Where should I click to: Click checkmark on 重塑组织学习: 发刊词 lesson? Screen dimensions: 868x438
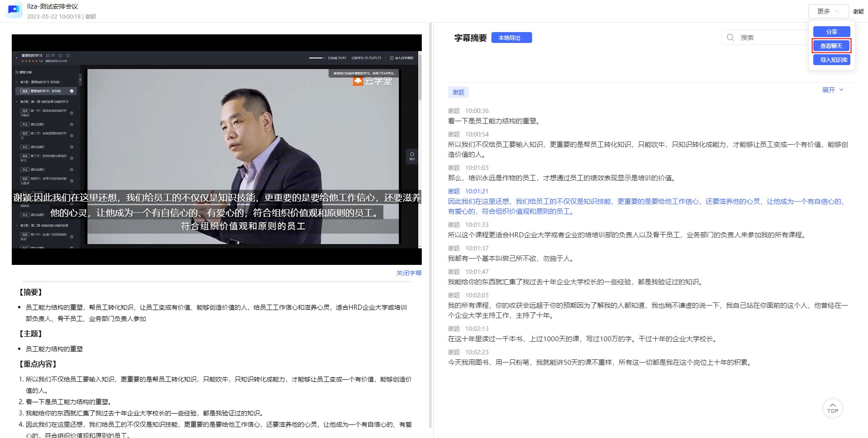(x=71, y=91)
